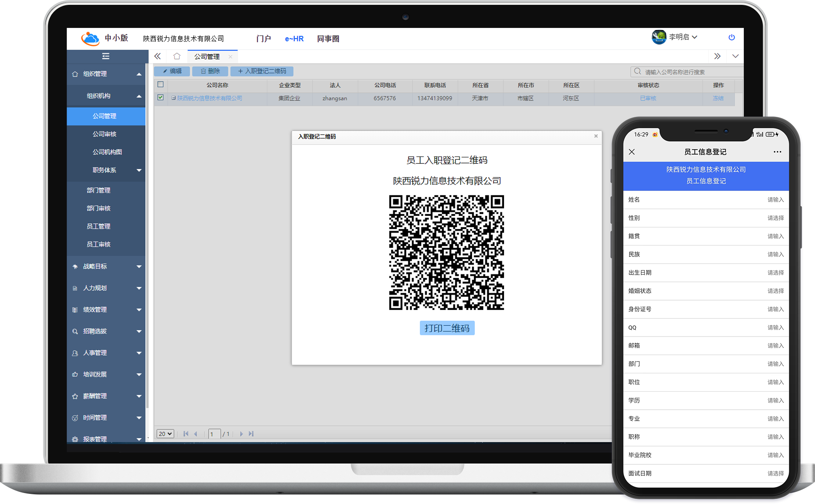Go to first page icon
Image resolution: width=815 pixels, height=504 pixels.
tap(186, 434)
